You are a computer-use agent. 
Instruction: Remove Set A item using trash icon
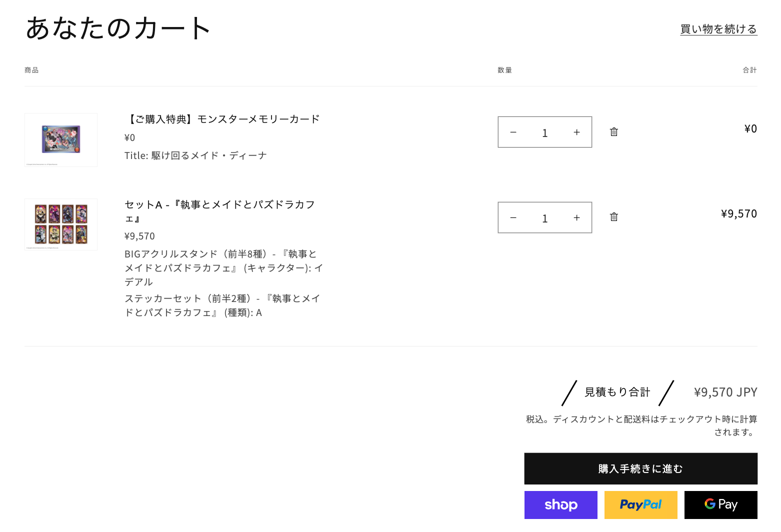[614, 217]
